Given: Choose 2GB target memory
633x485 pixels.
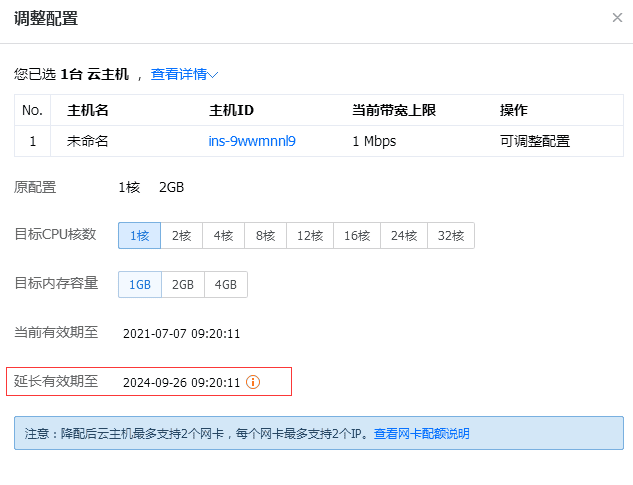Looking at the screenshot, I should tap(183, 285).
